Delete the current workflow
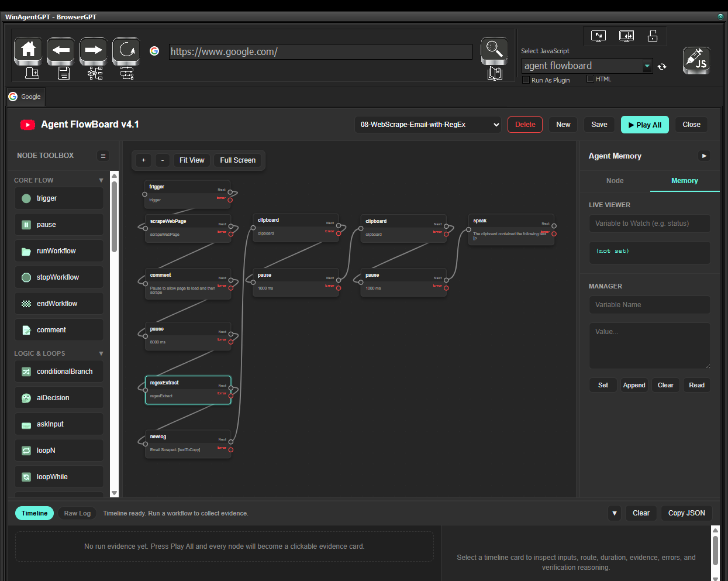The image size is (728, 581). 525,125
